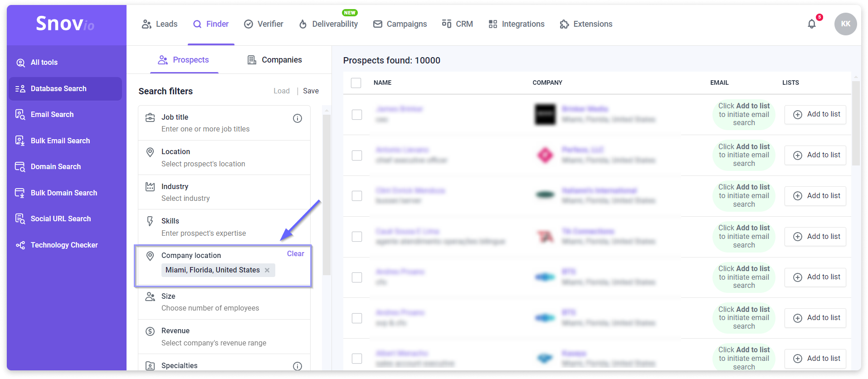
Task: Expand the Specialties filter
Action: click(224, 363)
